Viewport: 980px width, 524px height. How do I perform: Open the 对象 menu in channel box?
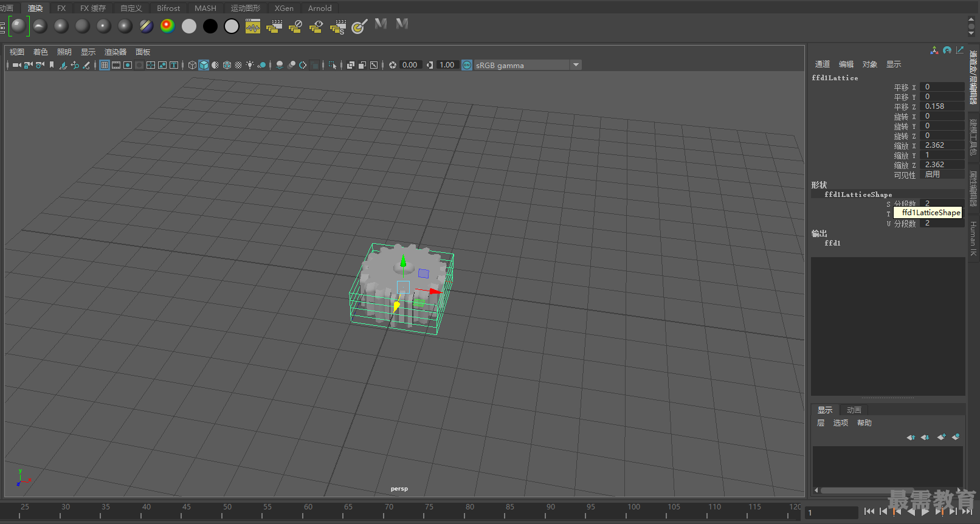pos(870,64)
